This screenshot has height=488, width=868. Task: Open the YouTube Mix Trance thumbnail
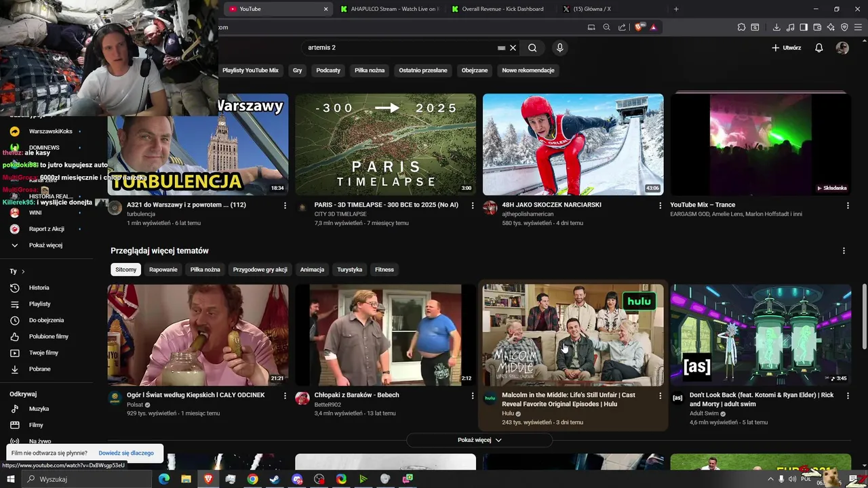coord(761,144)
